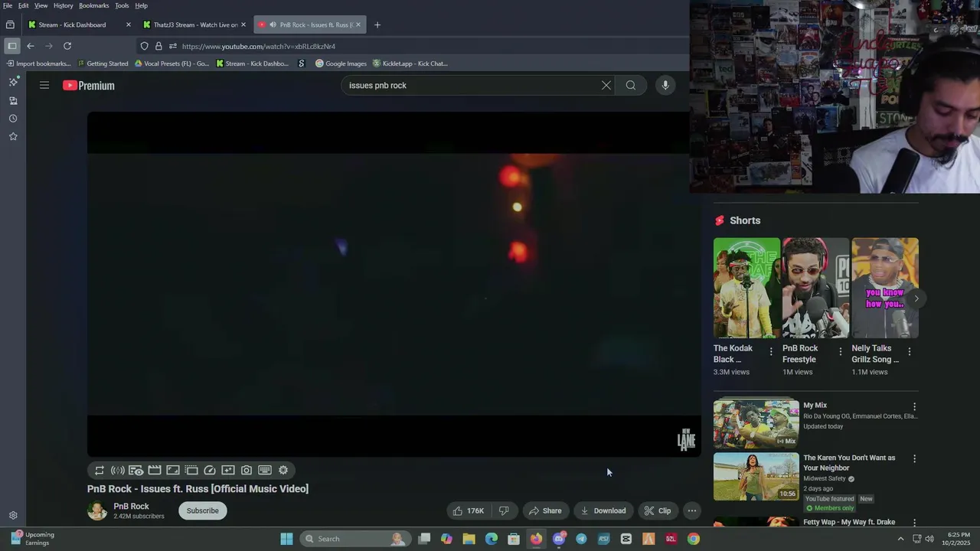
Task: Create a Clip of the video
Action: tap(657, 511)
